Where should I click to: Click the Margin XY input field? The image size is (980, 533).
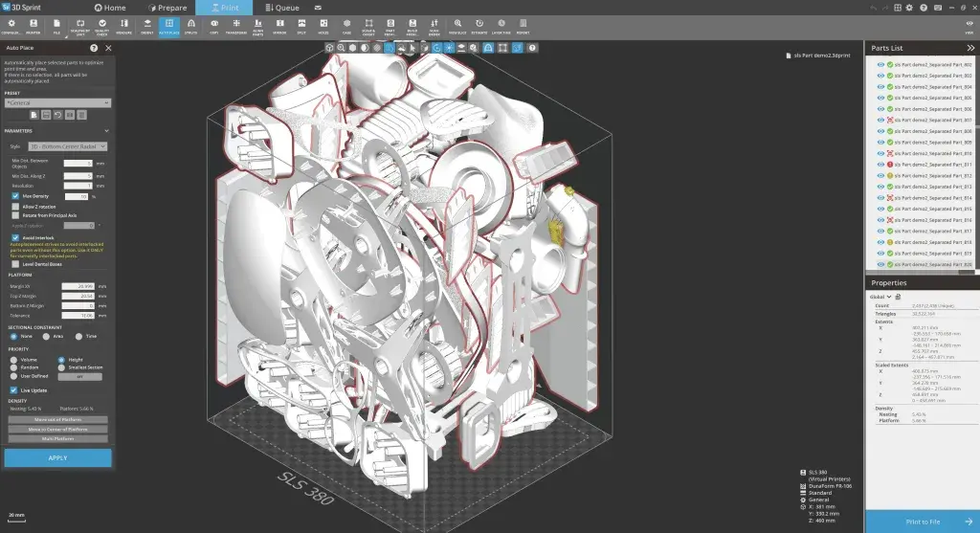click(x=78, y=286)
